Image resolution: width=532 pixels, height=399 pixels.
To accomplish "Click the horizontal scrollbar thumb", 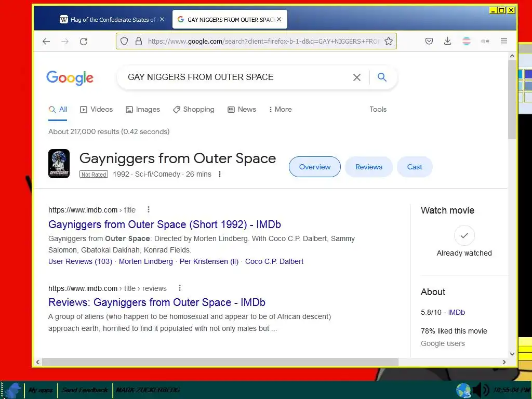I will [220, 362].
